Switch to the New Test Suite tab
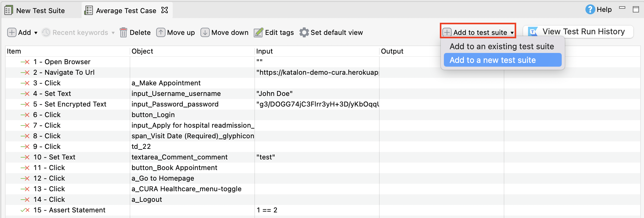644x218 pixels. (x=40, y=11)
